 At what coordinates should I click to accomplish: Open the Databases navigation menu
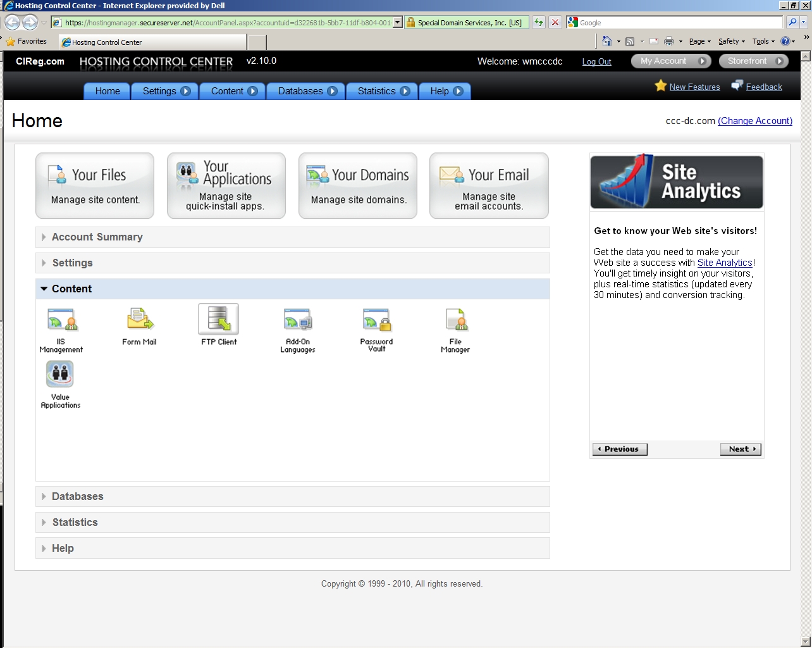pyautogui.click(x=307, y=91)
